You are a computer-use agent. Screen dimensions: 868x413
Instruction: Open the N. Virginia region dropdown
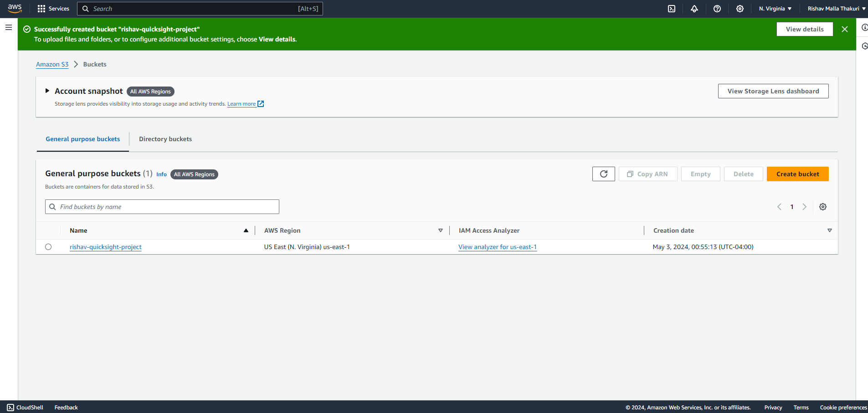[775, 9]
